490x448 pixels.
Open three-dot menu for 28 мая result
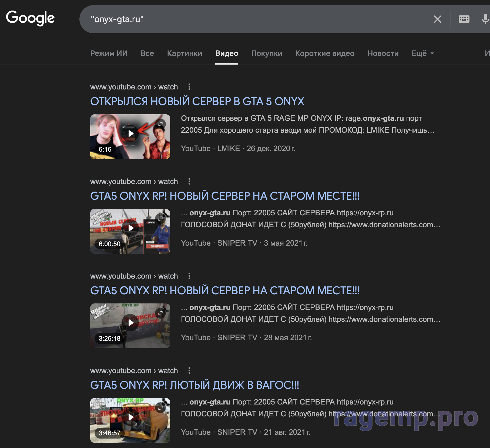click(x=189, y=276)
